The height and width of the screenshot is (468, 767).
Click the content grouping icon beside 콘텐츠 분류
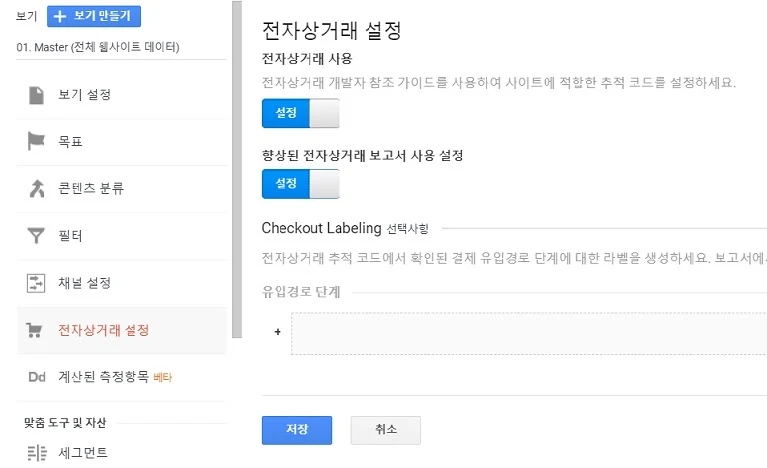click(37, 189)
